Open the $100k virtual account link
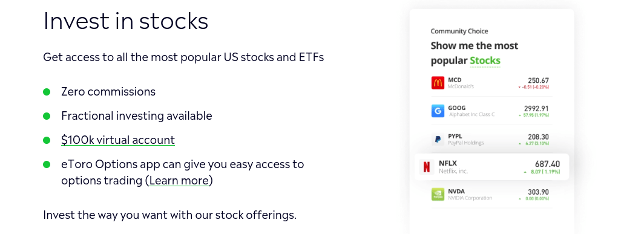 coord(118,140)
